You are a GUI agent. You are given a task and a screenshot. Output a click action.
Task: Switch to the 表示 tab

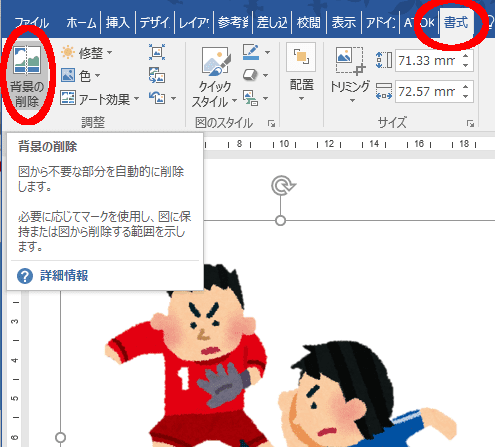pyautogui.click(x=344, y=23)
